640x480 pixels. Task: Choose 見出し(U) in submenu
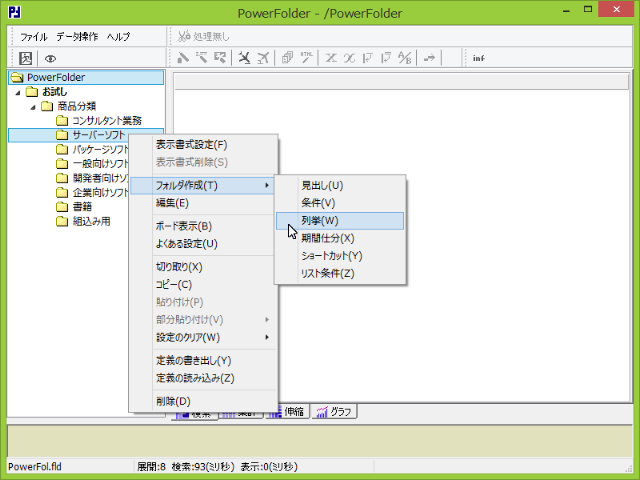(x=340, y=186)
